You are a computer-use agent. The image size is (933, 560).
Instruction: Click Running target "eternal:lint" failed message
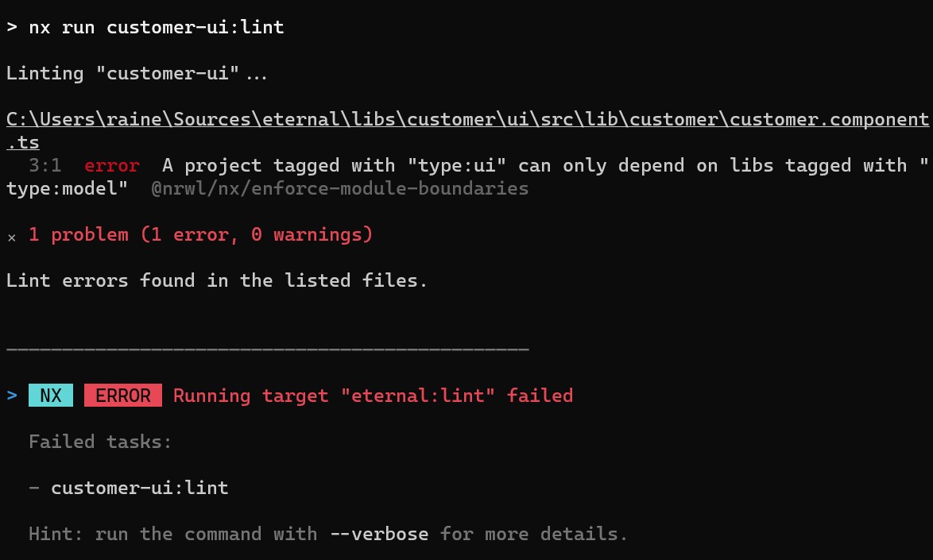pos(373,395)
